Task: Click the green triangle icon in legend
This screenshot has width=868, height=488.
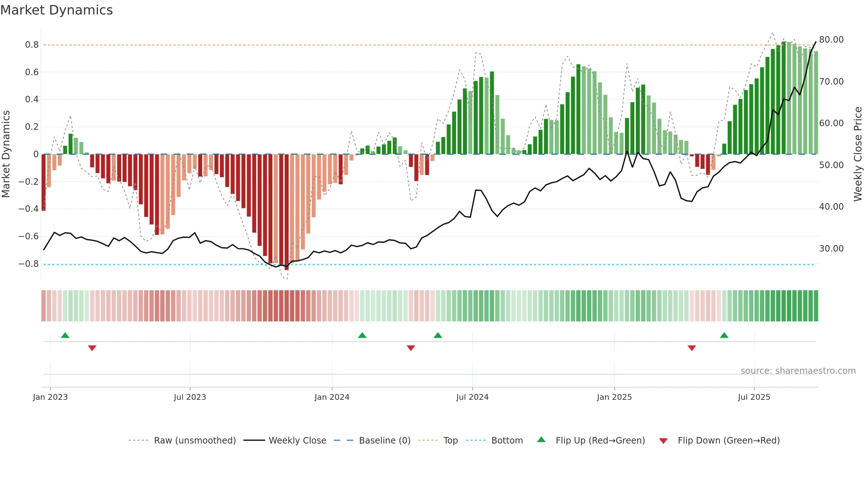Action: [541, 440]
